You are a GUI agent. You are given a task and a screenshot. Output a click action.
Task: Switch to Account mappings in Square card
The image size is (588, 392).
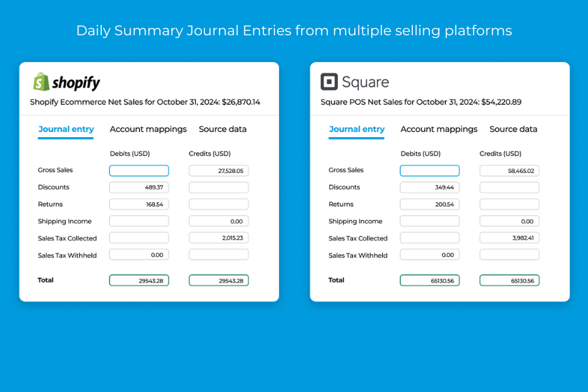pyautogui.click(x=439, y=129)
